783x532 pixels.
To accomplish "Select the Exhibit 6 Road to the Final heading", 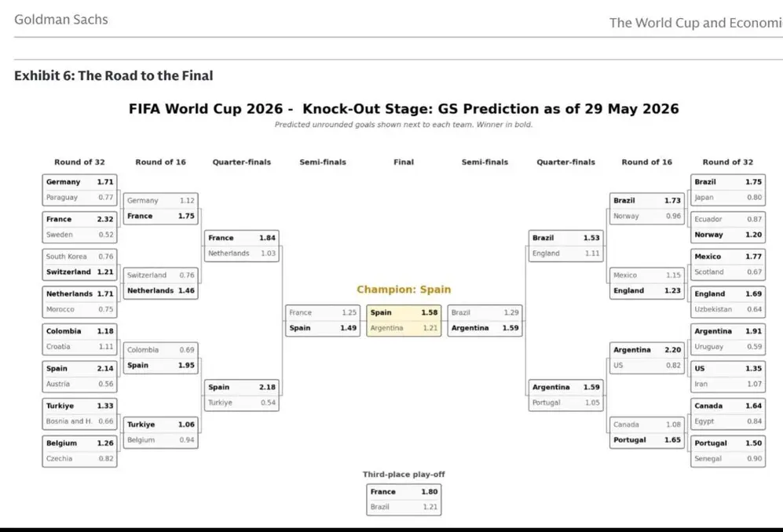I will 113,75.
